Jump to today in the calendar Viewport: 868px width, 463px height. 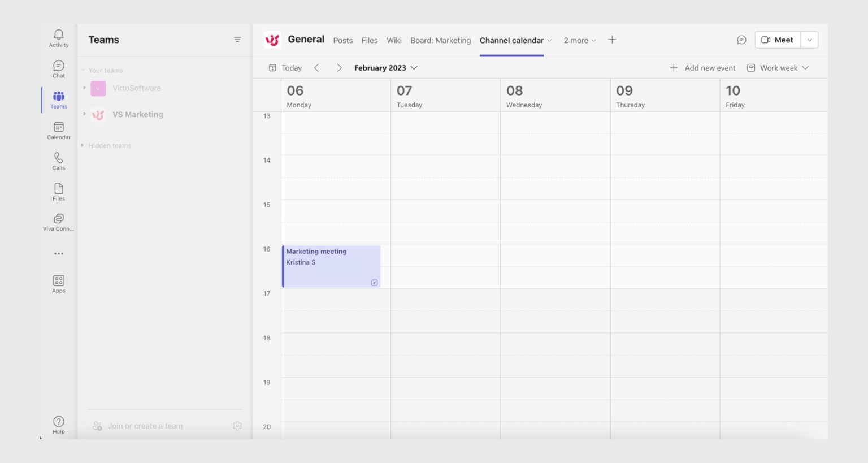[285, 67]
